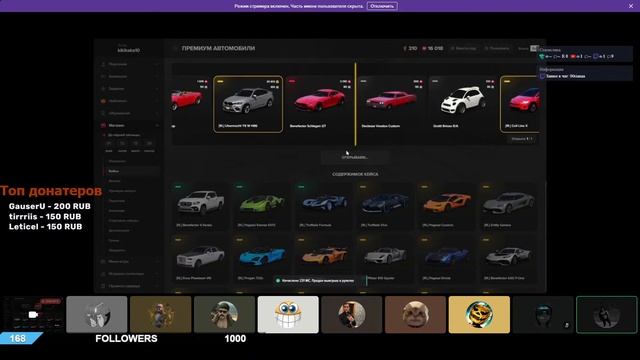This screenshot has height=360, width=640.
Task: Select the screen-share thumbnail with the camera icon
Action: click(33, 314)
